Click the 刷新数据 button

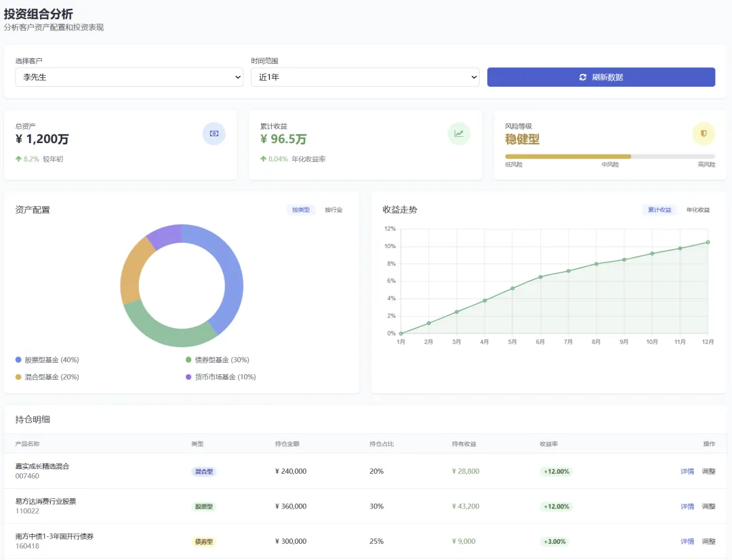(601, 77)
